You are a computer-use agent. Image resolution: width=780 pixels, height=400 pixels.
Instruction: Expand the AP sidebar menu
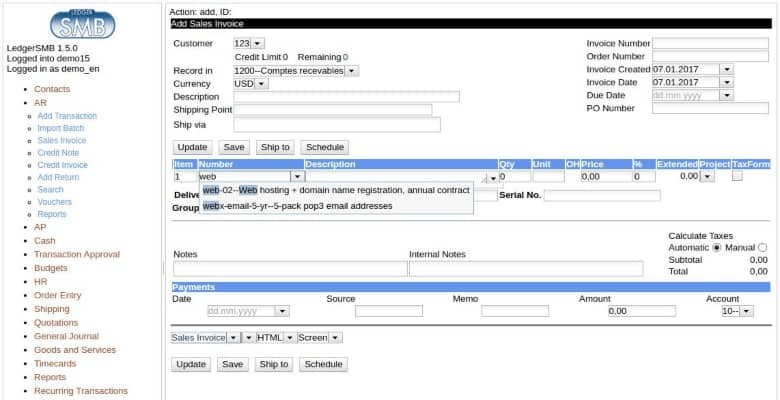click(40, 227)
